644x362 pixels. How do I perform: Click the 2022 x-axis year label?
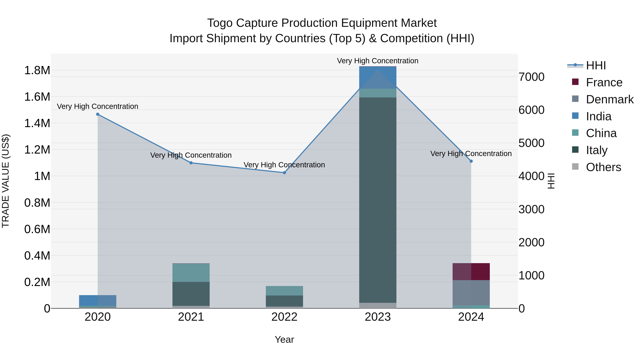[x=284, y=317]
